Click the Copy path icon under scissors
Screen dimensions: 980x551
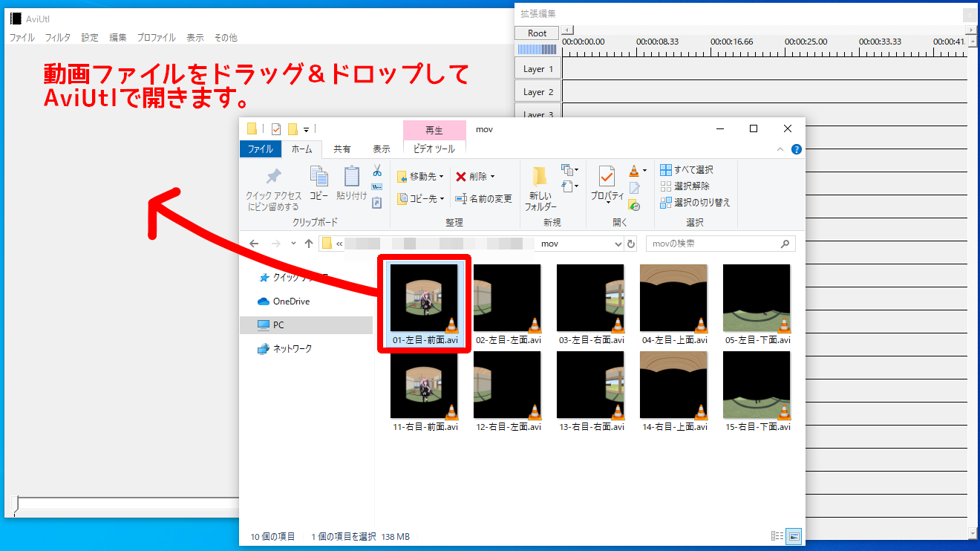[377, 186]
